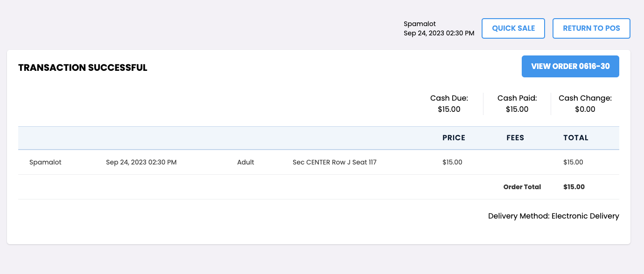Viewport: 644px width, 274px height.
Task: Click the bold Order Total amount
Action: 574,187
